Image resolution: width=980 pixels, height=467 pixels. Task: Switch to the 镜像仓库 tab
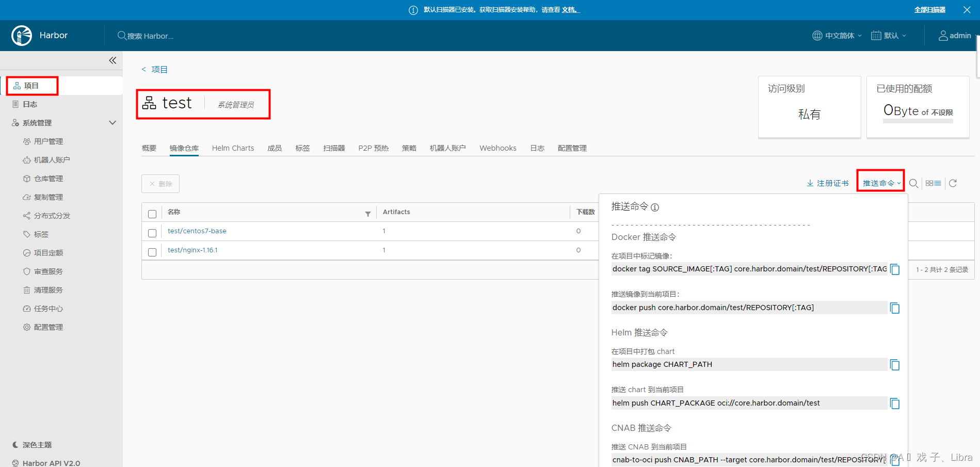184,148
